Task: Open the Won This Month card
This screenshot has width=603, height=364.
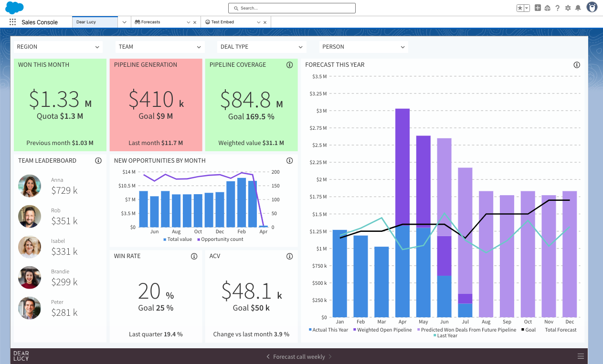Action: coord(60,105)
